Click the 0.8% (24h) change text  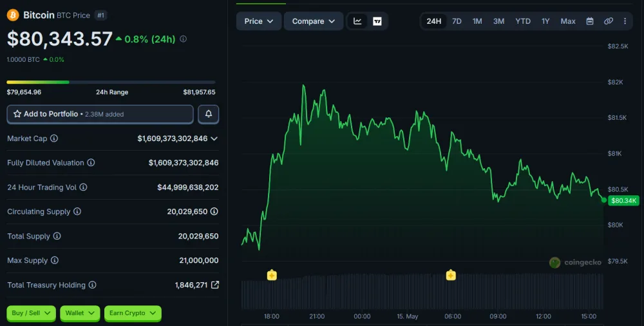pyautogui.click(x=149, y=39)
